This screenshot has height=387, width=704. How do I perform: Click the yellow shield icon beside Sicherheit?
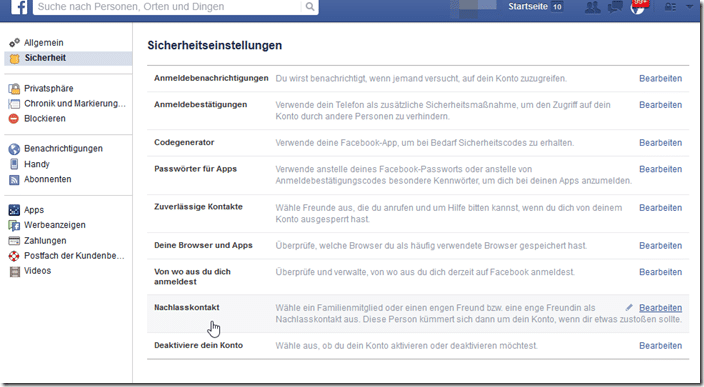(14, 58)
